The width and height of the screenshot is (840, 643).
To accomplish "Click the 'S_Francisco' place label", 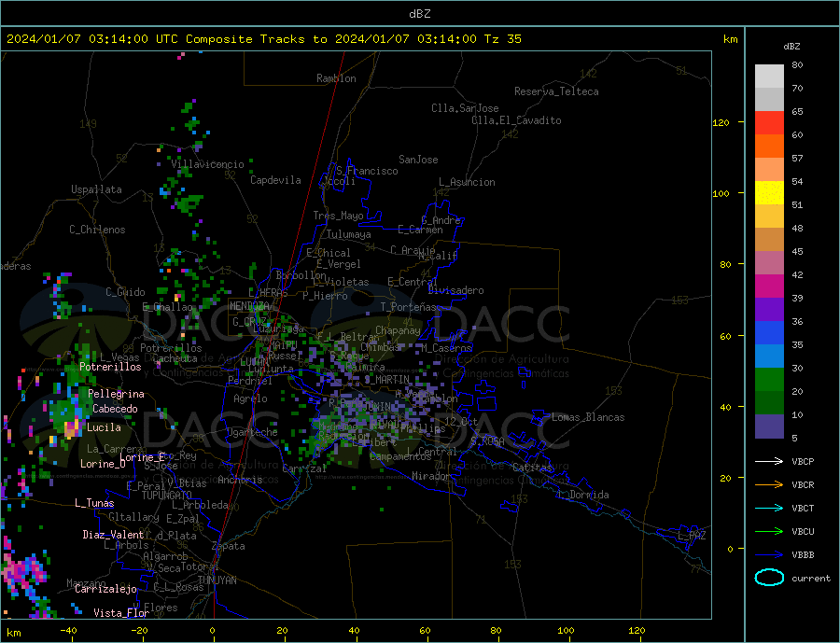I will coord(367,171).
